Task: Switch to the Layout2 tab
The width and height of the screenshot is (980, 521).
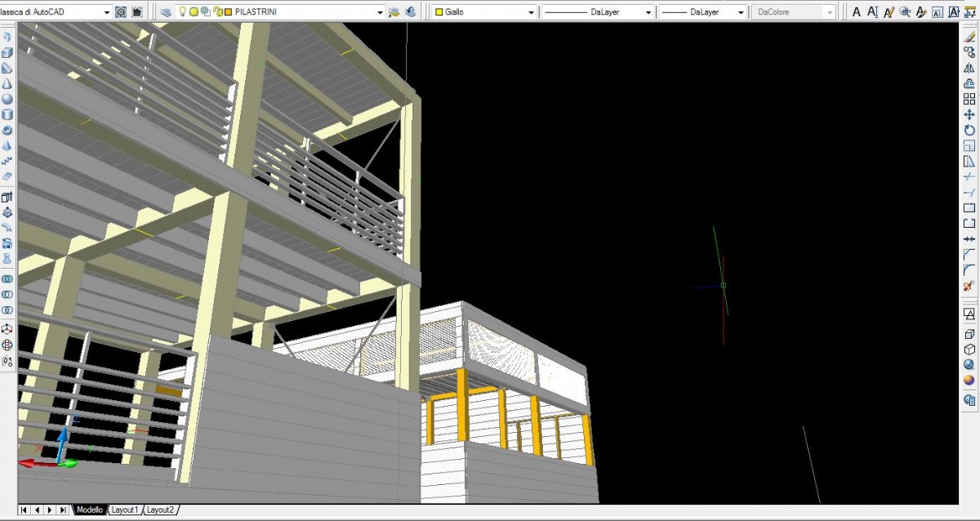Action: (x=160, y=510)
